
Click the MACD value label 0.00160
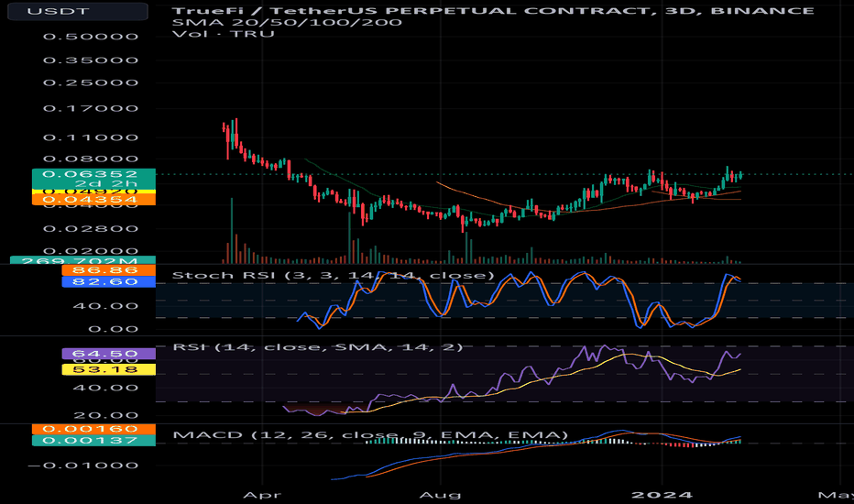[x=93, y=429]
